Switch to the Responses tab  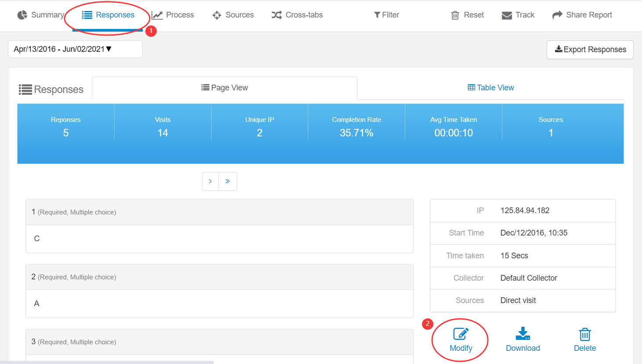[108, 15]
